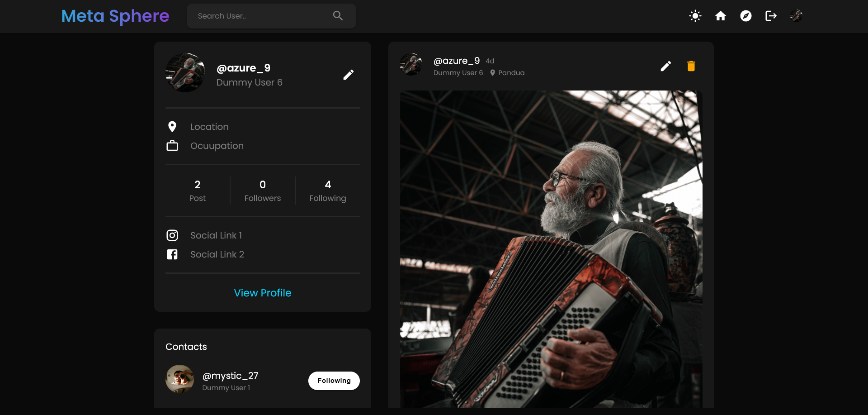Viewport: 868px width, 415px height.
Task: View the Following count list
Action: [x=328, y=191]
